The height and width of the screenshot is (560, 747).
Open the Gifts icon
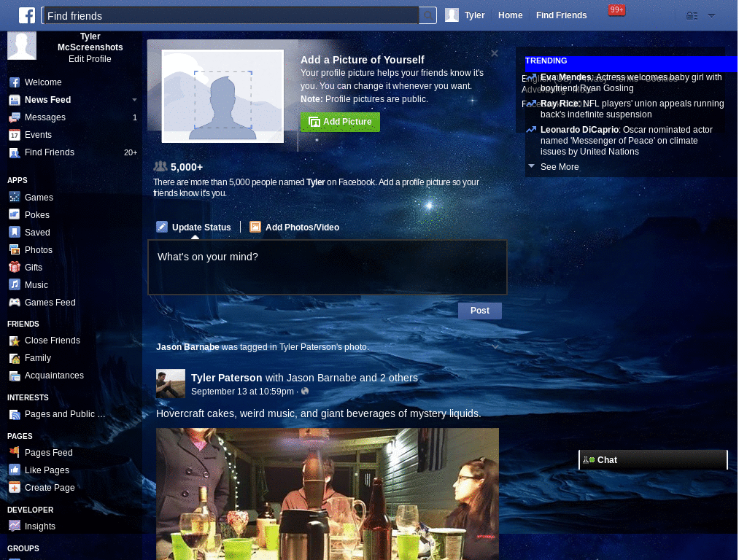(15, 267)
